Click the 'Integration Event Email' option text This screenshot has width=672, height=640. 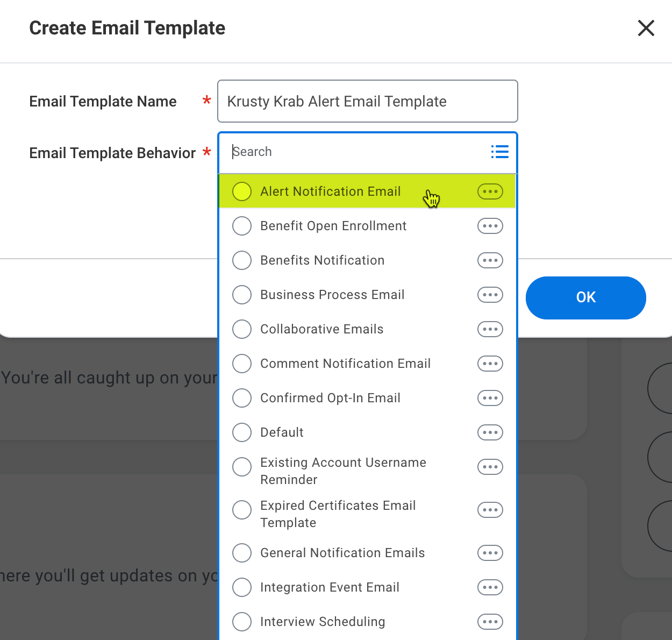click(330, 587)
